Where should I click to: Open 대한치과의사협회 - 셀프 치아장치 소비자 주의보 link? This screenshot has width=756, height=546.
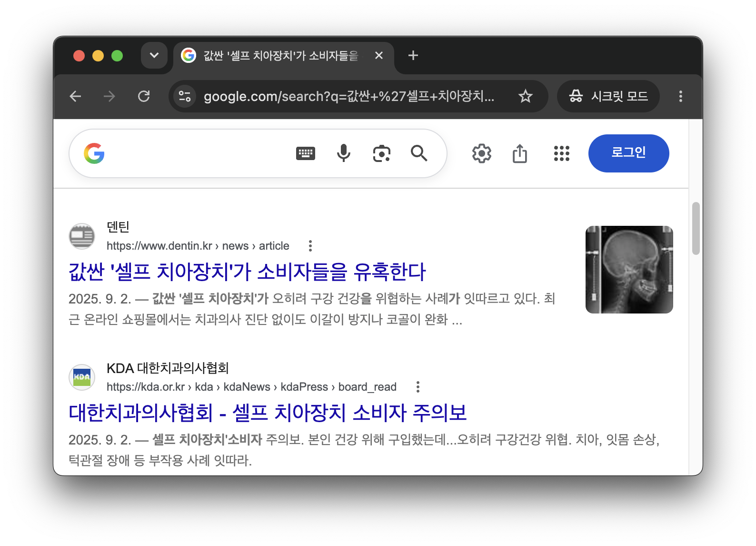pyautogui.click(x=268, y=413)
